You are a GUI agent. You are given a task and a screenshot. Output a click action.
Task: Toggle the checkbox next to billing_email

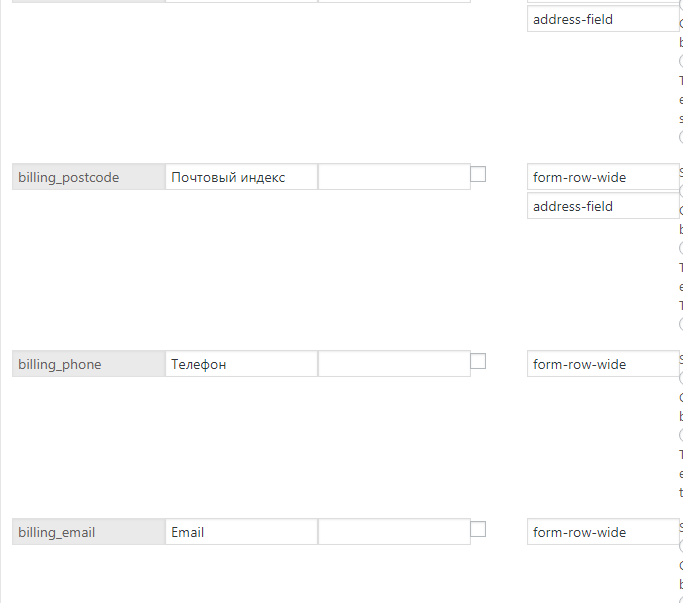pos(478,529)
